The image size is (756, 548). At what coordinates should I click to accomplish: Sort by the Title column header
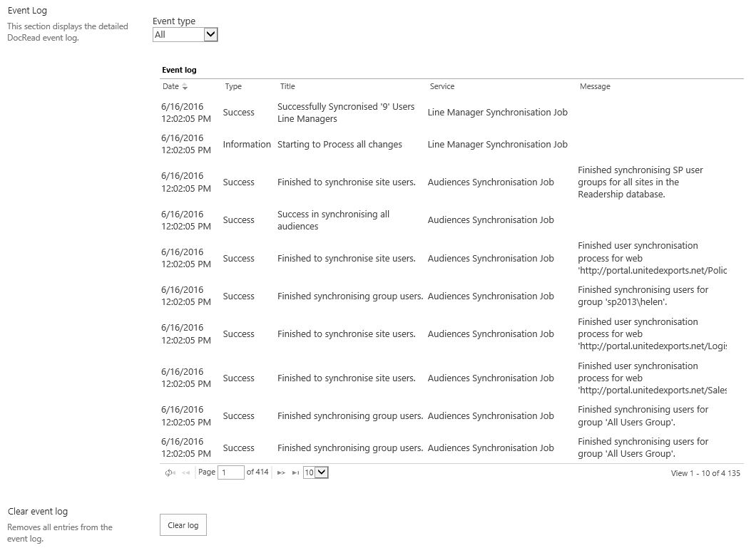(x=287, y=87)
